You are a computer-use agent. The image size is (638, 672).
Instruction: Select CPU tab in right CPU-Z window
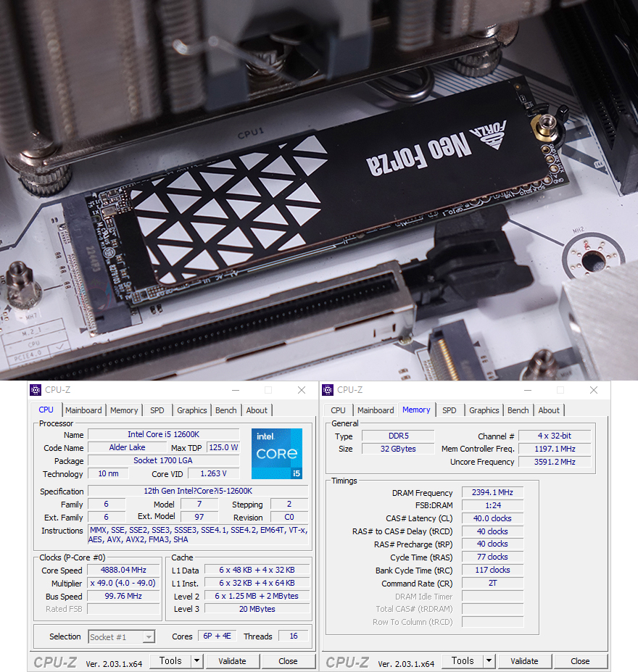tap(338, 410)
